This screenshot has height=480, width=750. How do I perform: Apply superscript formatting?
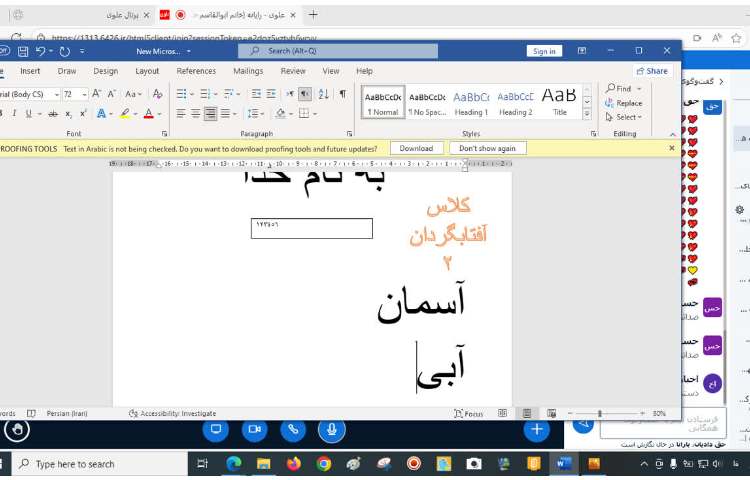[x=83, y=114]
